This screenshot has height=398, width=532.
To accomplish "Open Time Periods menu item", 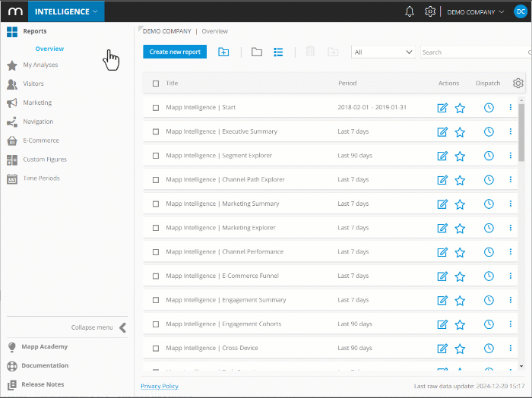I will [x=41, y=178].
